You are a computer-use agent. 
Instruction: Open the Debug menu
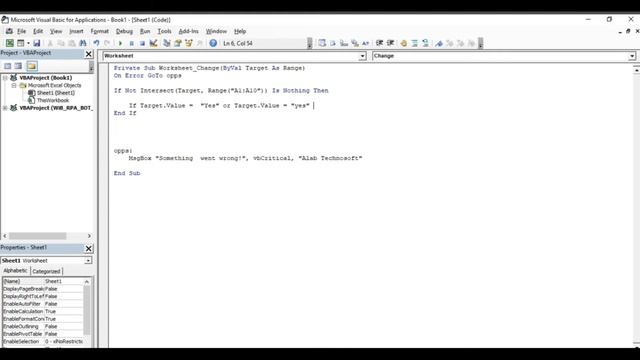point(124,31)
